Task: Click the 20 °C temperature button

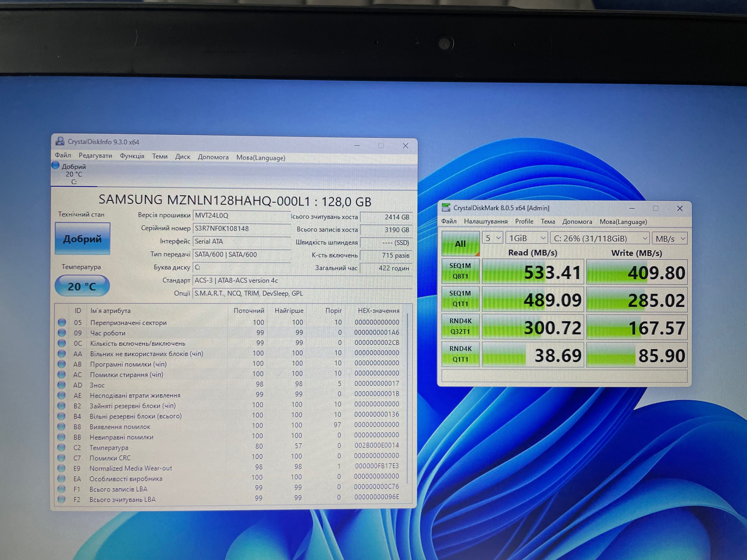Action: point(82,286)
